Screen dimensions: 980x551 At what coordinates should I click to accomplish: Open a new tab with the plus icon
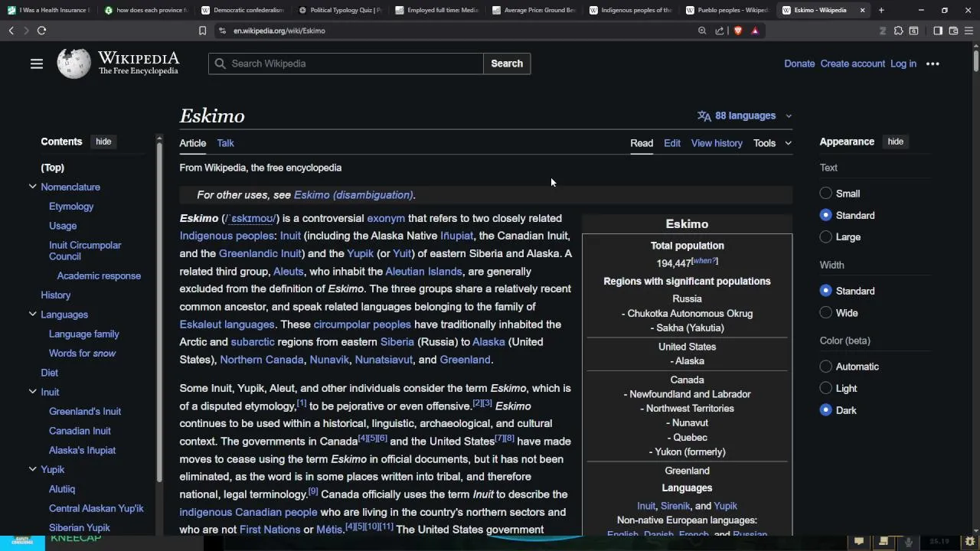[881, 10]
